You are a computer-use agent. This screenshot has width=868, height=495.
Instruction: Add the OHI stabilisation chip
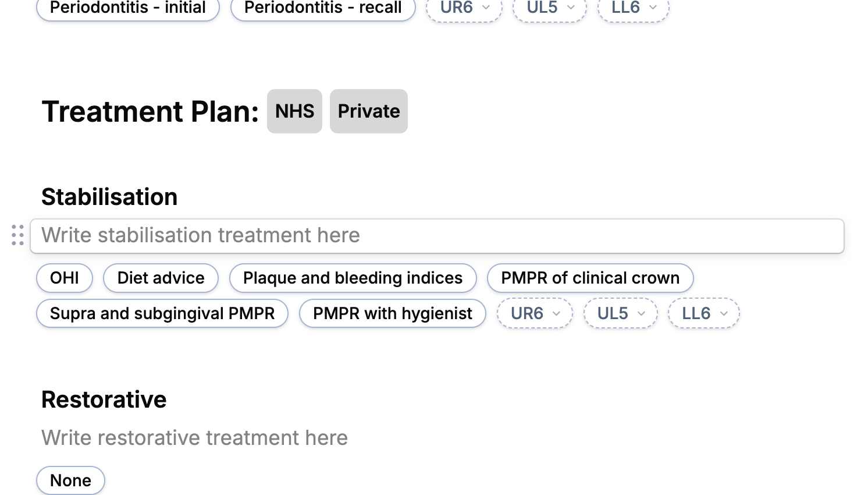tap(65, 278)
